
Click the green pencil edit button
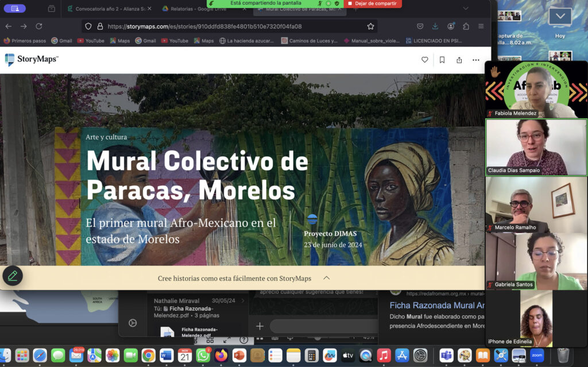[13, 276]
